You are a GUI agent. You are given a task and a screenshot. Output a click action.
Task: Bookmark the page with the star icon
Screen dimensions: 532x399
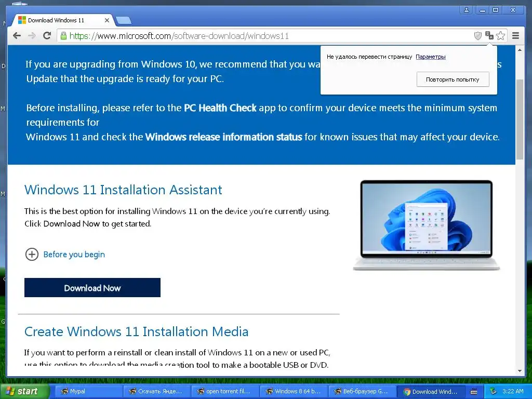(x=500, y=36)
